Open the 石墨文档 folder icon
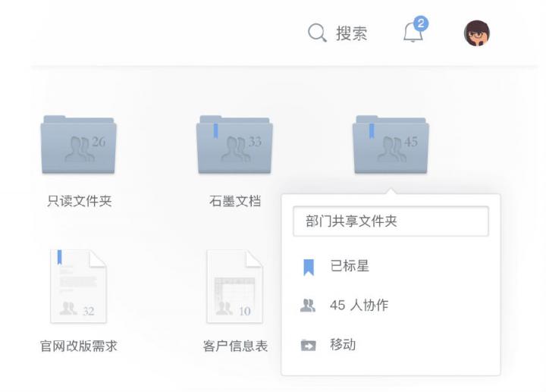Viewport: 546px width, 392px height. [x=234, y=145]
